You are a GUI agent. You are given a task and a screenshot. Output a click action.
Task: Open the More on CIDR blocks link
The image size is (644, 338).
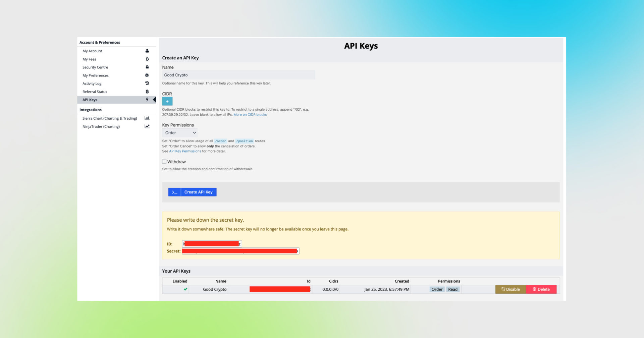click(250, 114)
